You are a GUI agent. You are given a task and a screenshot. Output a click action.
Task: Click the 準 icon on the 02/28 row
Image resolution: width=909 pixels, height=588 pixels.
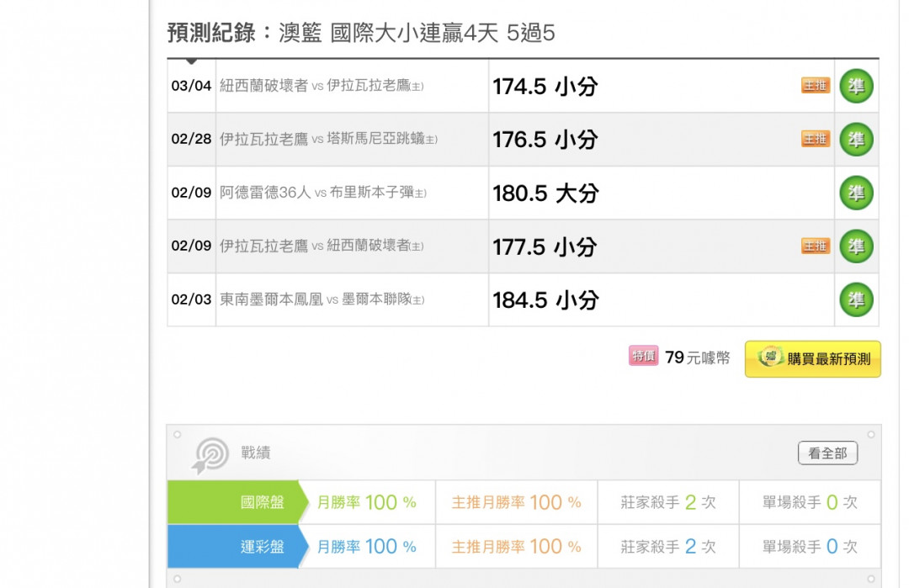point(856,140)
